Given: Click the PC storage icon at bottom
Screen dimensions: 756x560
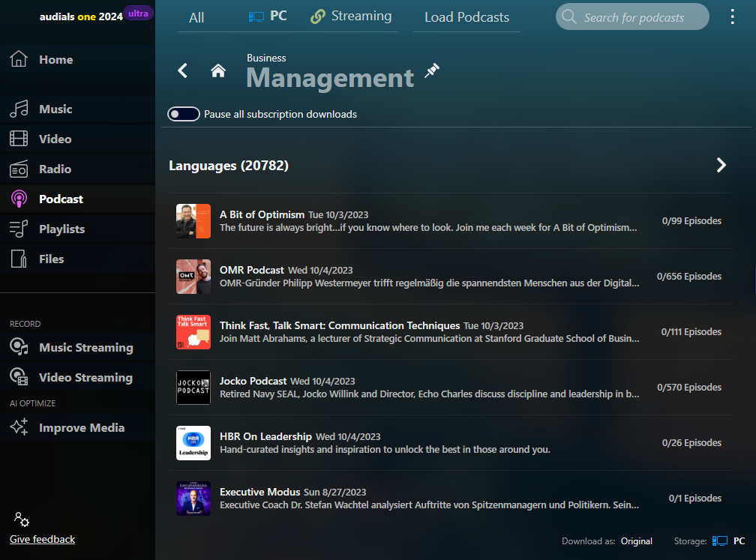Looking at the screenshot, I should [720, 541].
